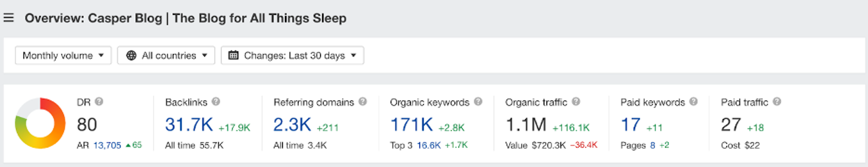
Task: Open the Changes: Last 30 days dropdown
Action: (292, 55)
